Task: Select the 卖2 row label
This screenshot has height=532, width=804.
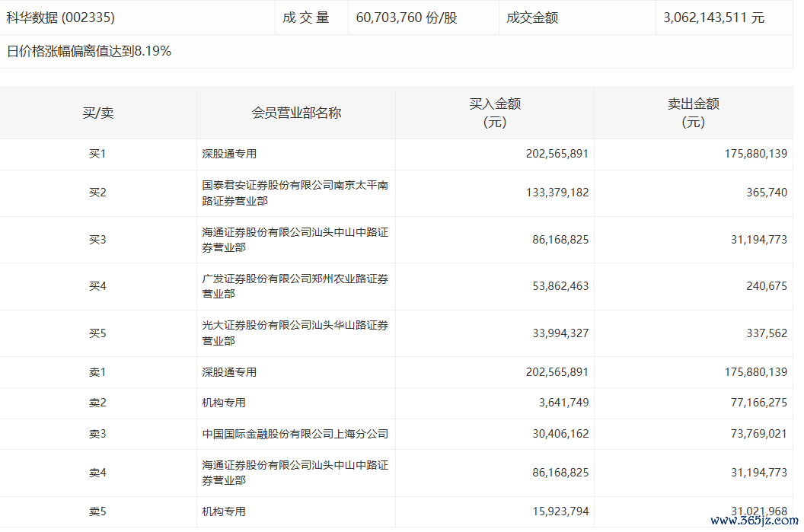Action: pos(97,403)
